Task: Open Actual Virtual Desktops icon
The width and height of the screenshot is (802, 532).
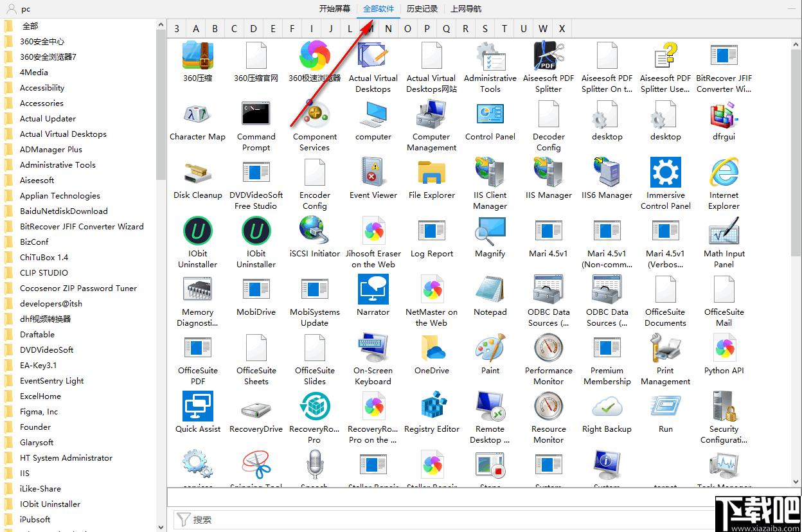Action: pyautogui.click(x=373, y=55)
